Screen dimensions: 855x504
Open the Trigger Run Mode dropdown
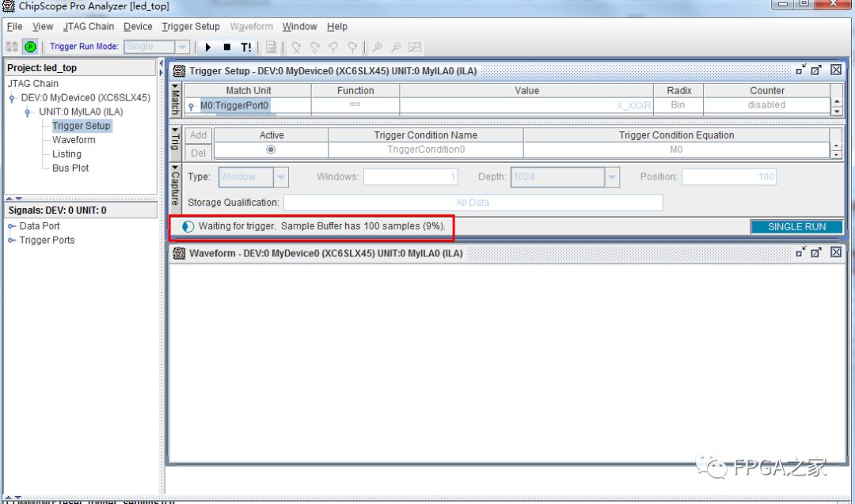183,47
